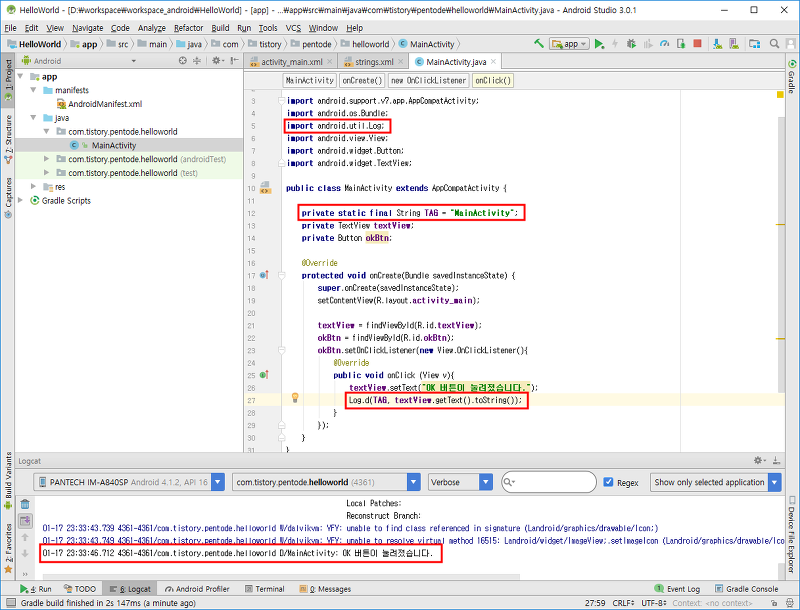The image size is (800, 610).
Task: Toggle the Captures side tool window
Action: point(8,198)
